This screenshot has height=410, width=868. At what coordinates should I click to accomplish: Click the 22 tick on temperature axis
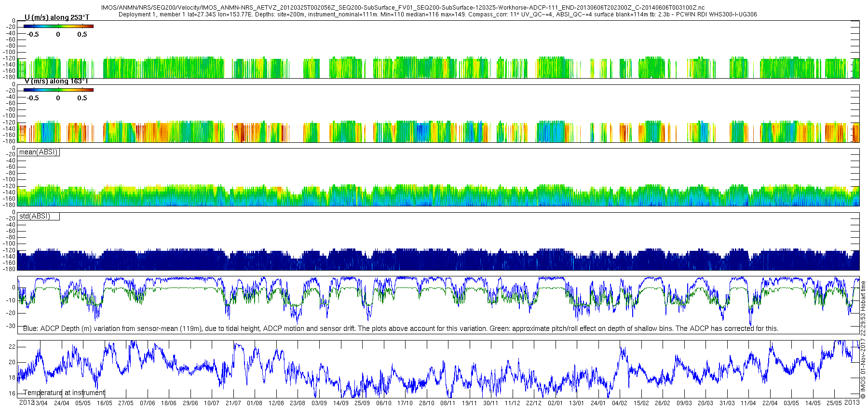tap(12, 347)
